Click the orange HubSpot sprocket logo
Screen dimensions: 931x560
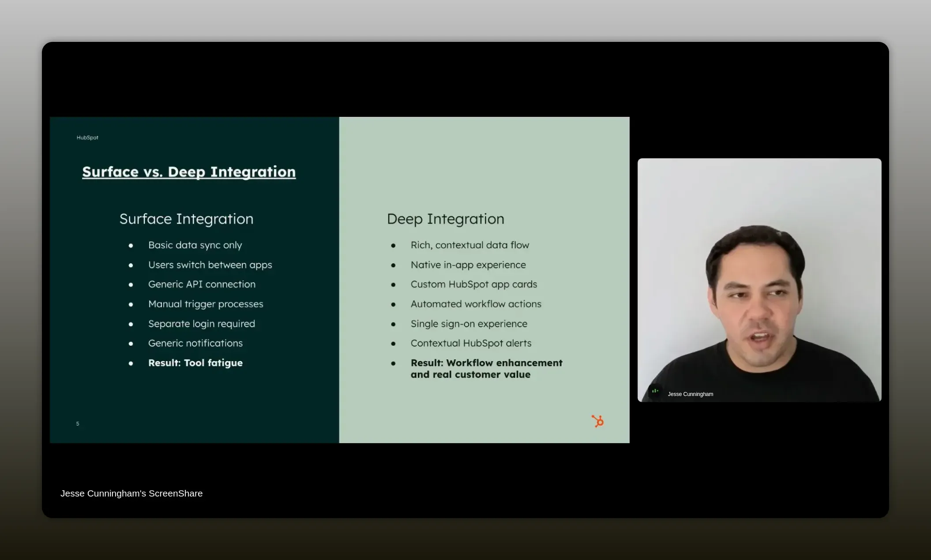[x=597, y=421]
